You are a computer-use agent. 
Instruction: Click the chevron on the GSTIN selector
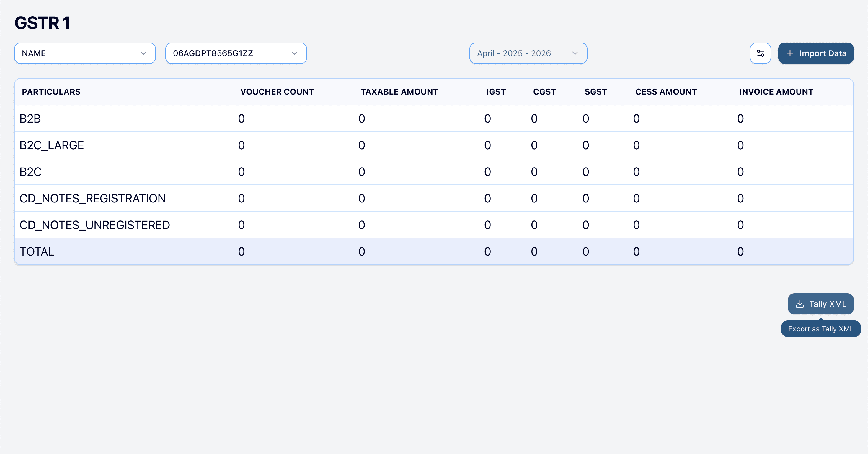point(294,53)
